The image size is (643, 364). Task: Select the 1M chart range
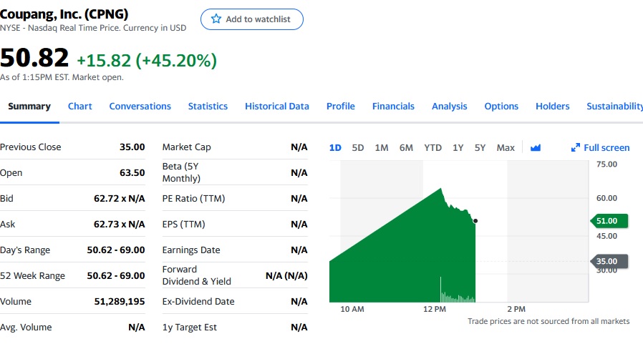point(382,148)
